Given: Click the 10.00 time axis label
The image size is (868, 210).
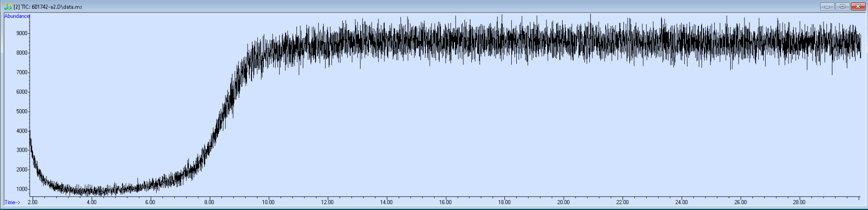Looking at the screenshot, I should (268, 203).
